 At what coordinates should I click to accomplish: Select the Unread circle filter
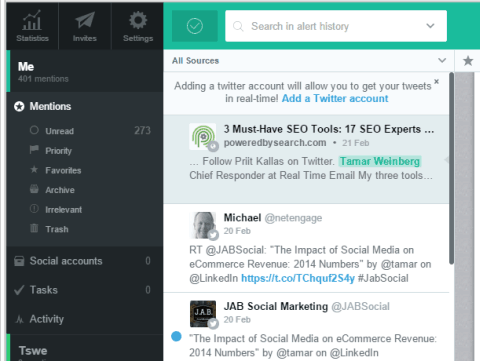coord(34,130)
